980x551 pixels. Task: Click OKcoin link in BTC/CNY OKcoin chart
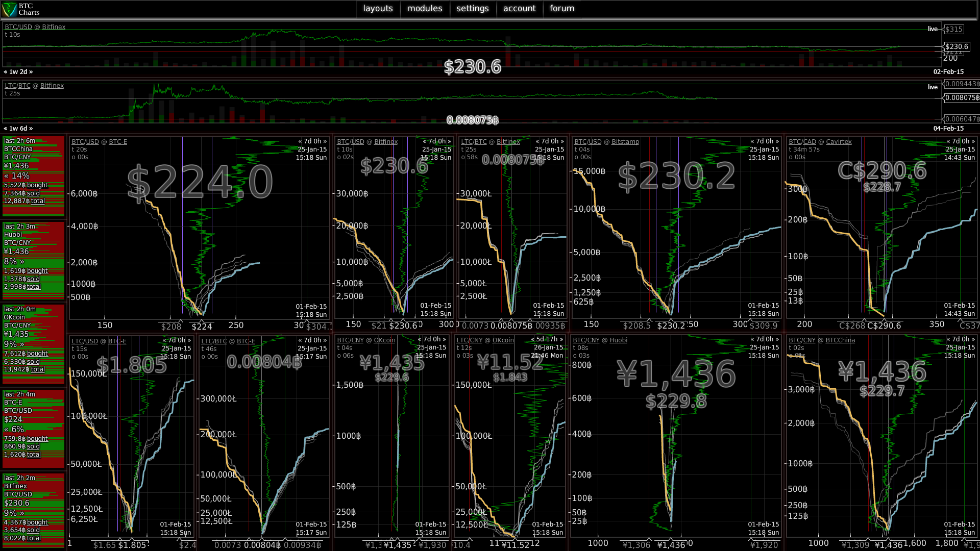pyautogui.click(x=384, y=340)
